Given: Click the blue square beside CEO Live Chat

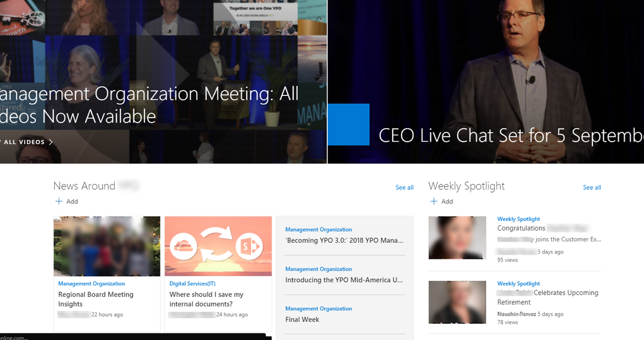Looking at the screenshot, I should [x=349, y=124].
